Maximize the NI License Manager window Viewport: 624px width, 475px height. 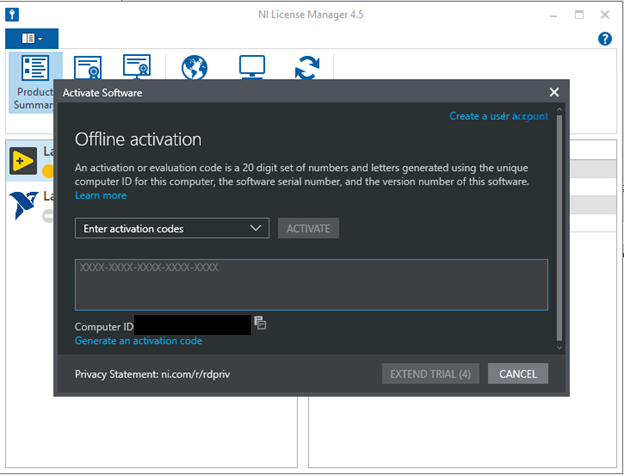(579, 15)
